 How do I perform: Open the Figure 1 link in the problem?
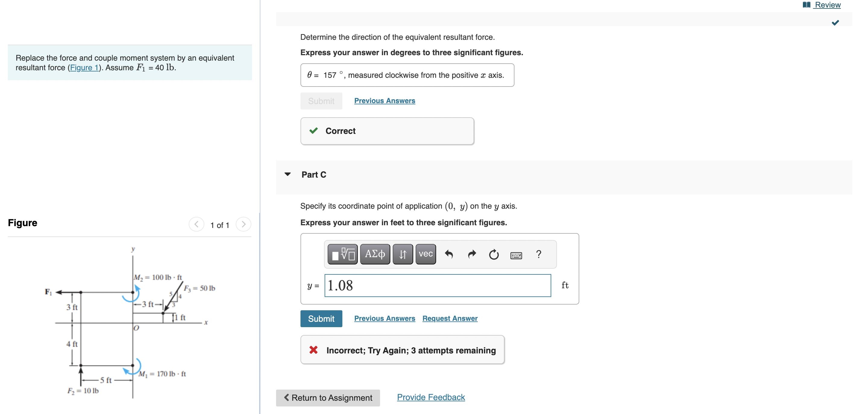[x=84, y=68]
